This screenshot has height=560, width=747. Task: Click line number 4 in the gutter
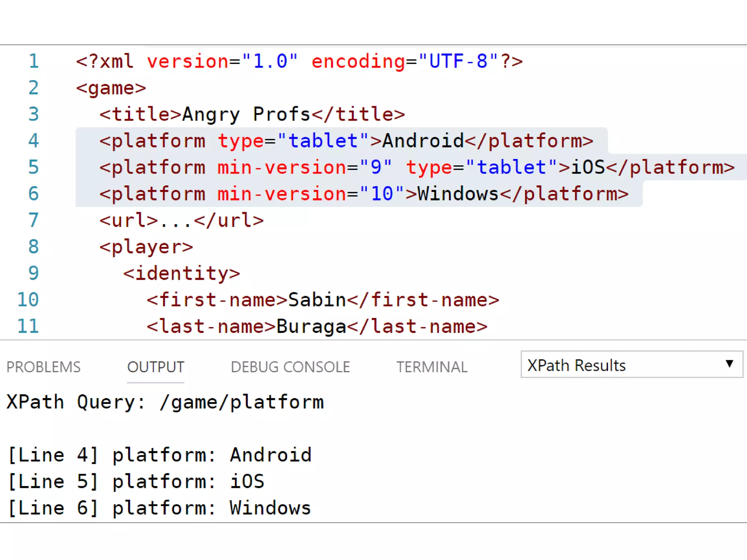coord(34,141)
